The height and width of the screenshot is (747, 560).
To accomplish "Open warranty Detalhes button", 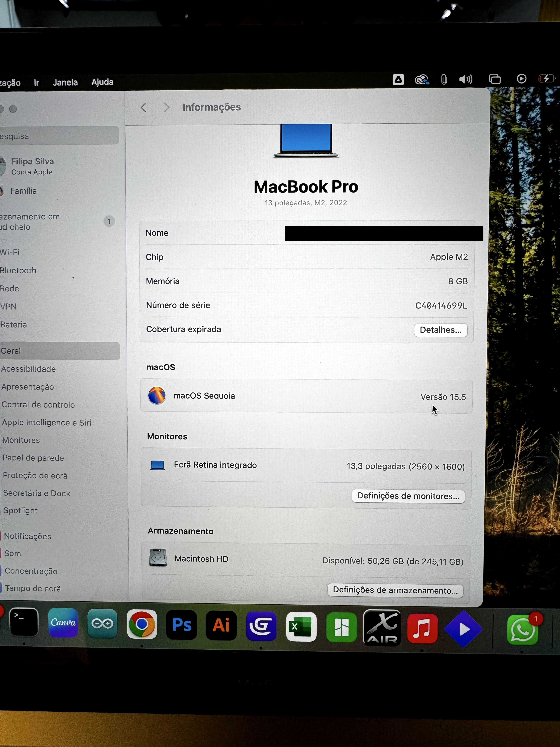I will coord(441,330).
